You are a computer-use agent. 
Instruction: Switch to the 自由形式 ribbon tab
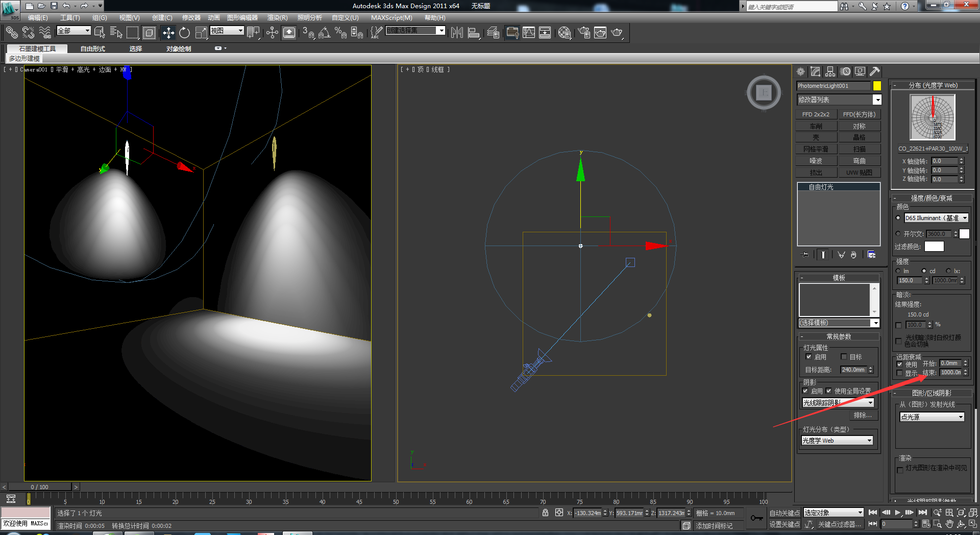92,48
